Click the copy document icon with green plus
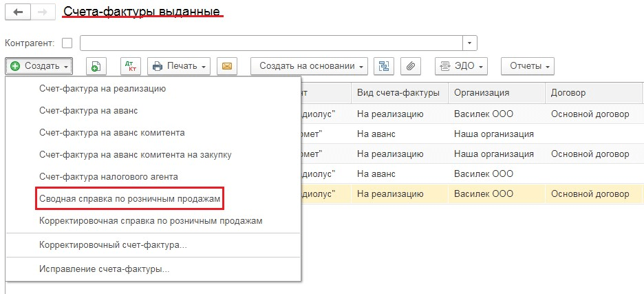Screen dimensions: 644x294 click(x=96, y=66)
